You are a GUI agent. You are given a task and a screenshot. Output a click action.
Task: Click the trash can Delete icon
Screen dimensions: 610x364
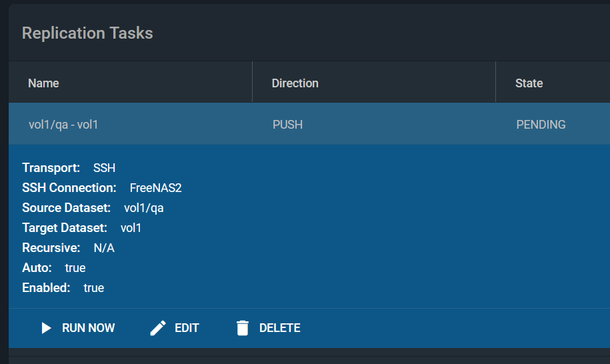tap(243, 328)
